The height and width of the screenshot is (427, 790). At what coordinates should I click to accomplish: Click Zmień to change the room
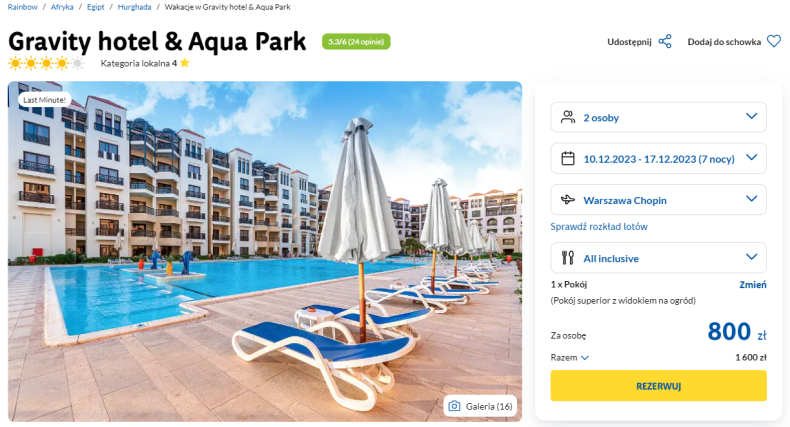[x=753, y=284]
